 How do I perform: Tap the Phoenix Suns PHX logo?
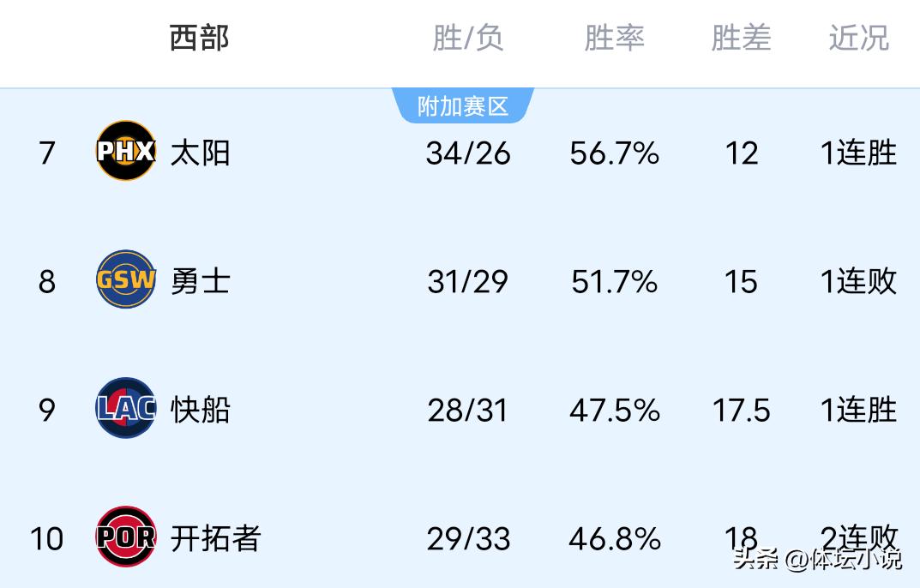(125, 152)
